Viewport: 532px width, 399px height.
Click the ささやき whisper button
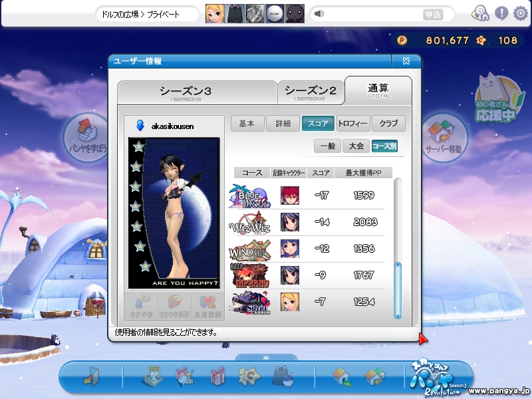click(x=142, y=307)
